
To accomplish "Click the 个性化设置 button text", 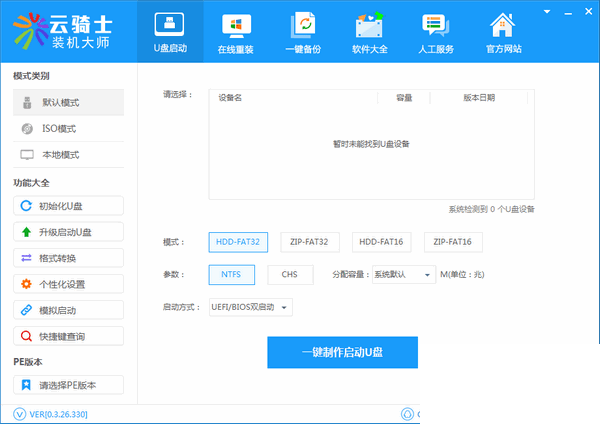I will pyautogui.click(x=62, y=284).
